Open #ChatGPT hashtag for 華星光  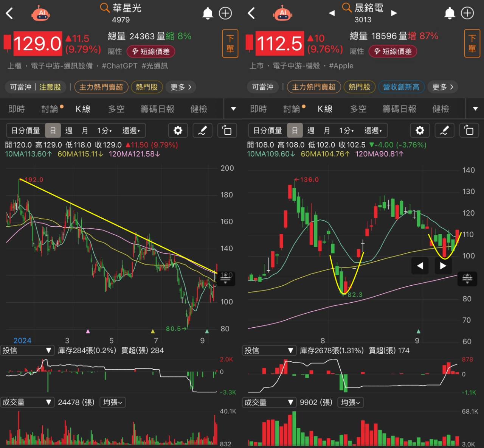(x=119, y=66)
